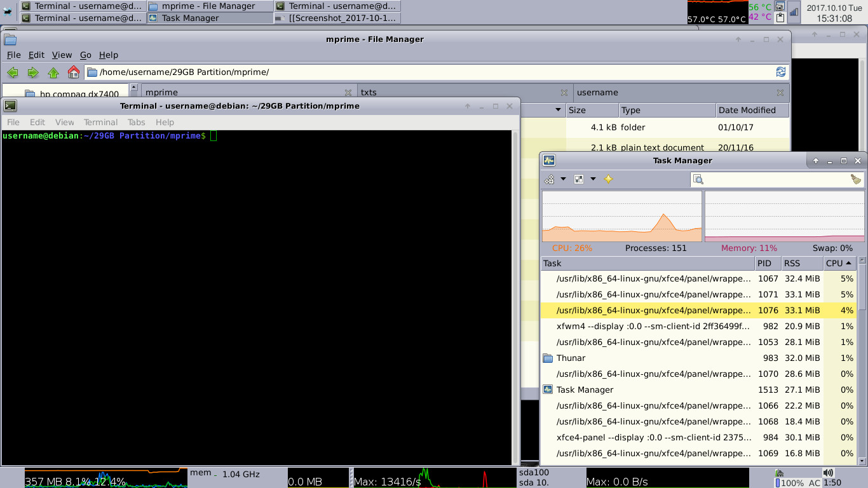Open the view options dropdown in Task Manager
This screenshot has width=868, height=488.
[x=593, y=179]
